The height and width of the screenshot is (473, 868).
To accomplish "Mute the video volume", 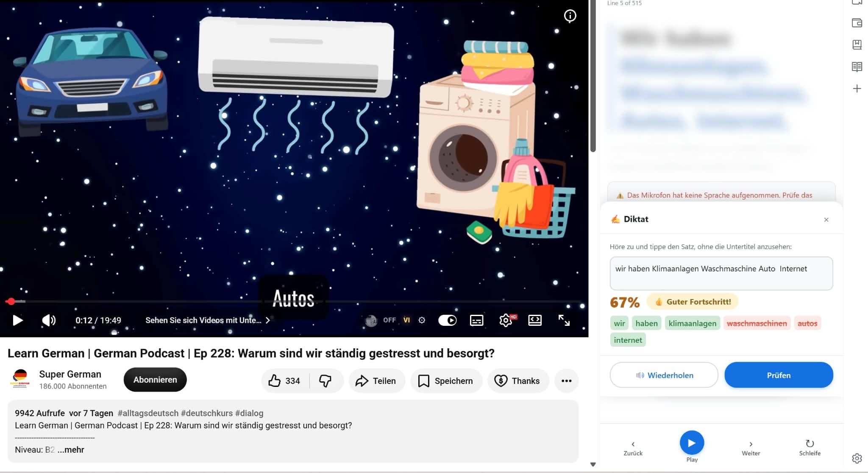I will [x=49, y=320].
